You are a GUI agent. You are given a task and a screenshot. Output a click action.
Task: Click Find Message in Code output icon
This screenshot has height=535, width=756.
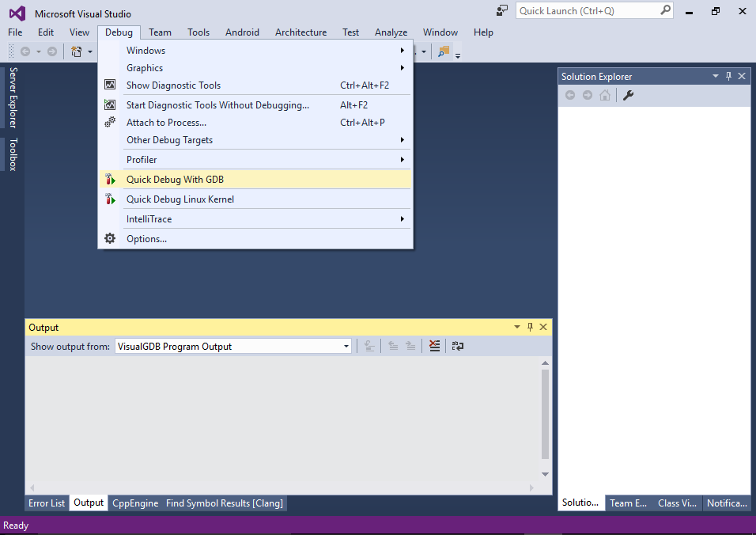pos(370,346)
